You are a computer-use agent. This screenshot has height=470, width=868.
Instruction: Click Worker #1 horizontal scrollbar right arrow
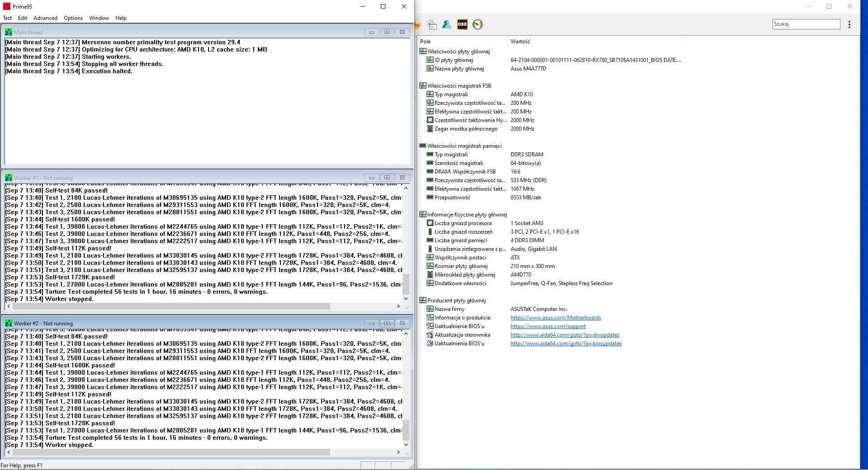click(398, 306)
